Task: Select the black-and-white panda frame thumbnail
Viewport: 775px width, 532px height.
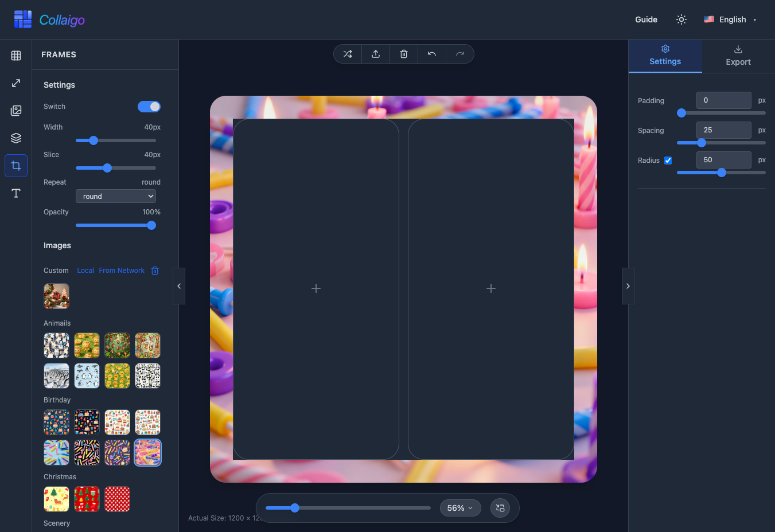Action: (147, 376)
